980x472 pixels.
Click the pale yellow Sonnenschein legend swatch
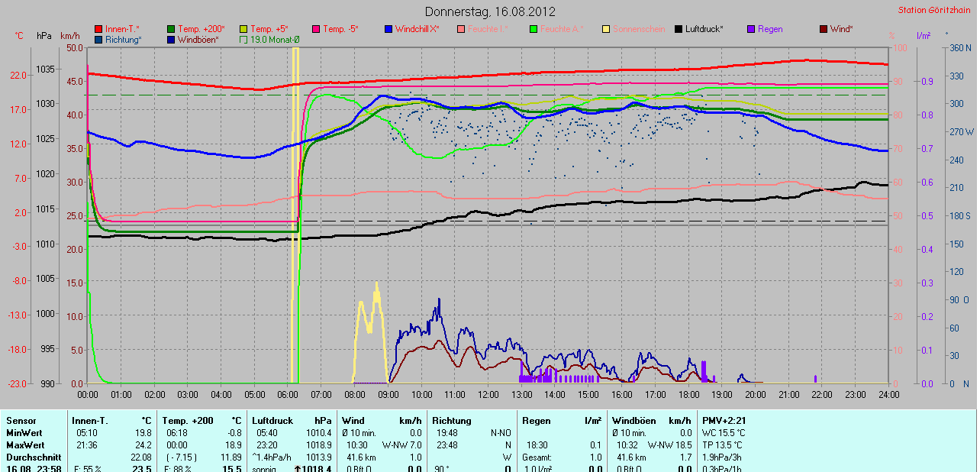pyautogui.click(x=606, y=29)
